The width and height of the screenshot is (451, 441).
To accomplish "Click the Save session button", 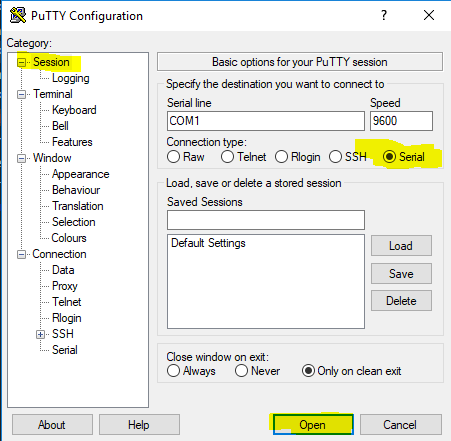I will pos(401,274).
